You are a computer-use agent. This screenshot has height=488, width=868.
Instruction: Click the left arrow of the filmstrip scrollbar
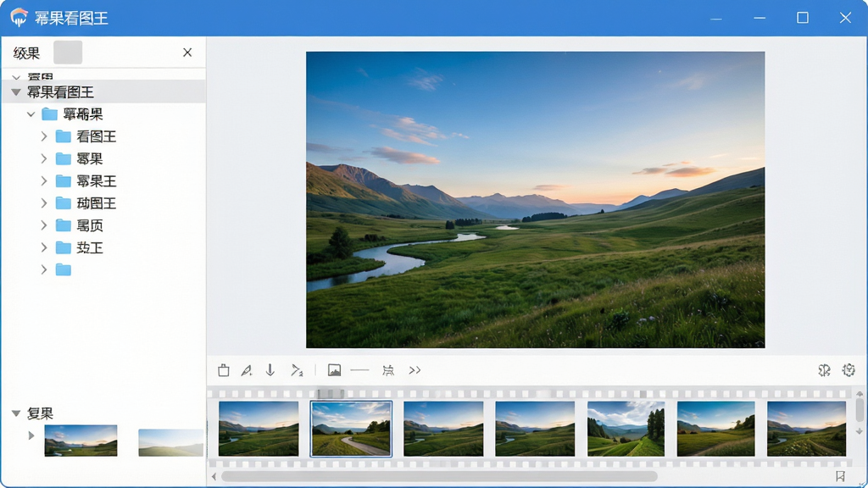pos(214,476)
